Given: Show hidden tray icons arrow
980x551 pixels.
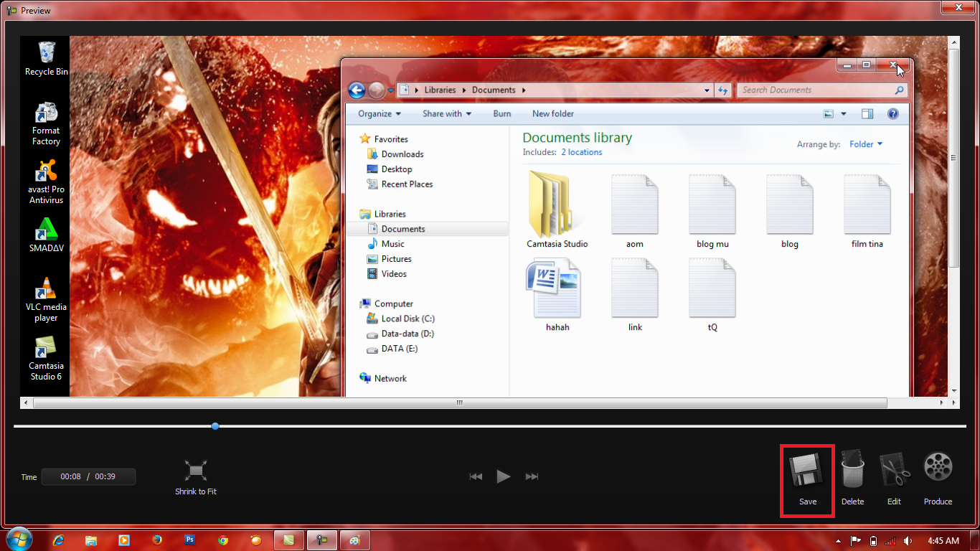Looking at the screenshot, I should pos(839,540).
